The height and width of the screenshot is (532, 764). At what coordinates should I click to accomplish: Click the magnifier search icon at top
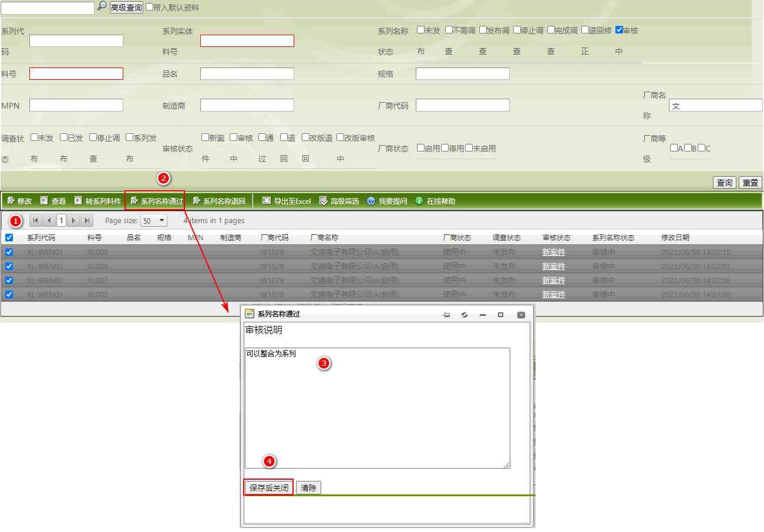pyautogui.click(x=102, y=6)
